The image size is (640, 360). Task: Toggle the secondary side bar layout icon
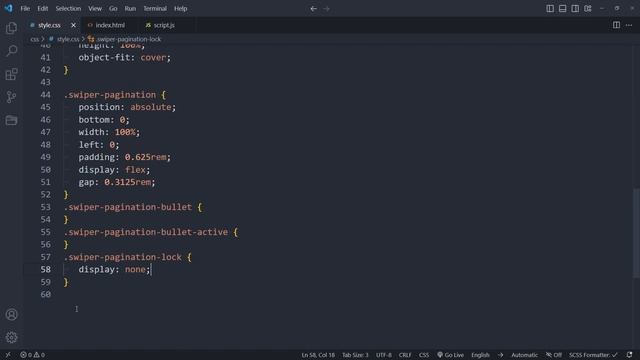click(575, 9)
